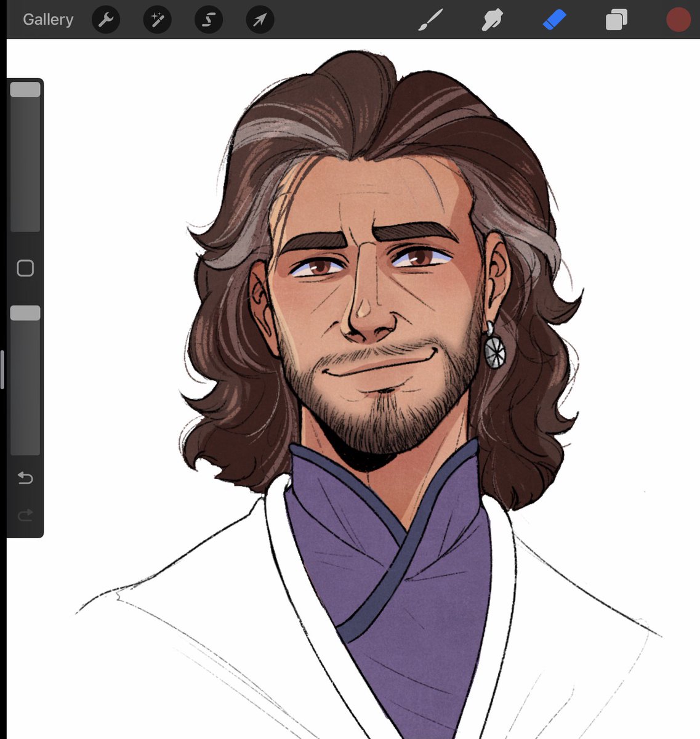Viewport: 700px width, 739px height.
Task: Return to the Gallery
Action: (48, 20)
